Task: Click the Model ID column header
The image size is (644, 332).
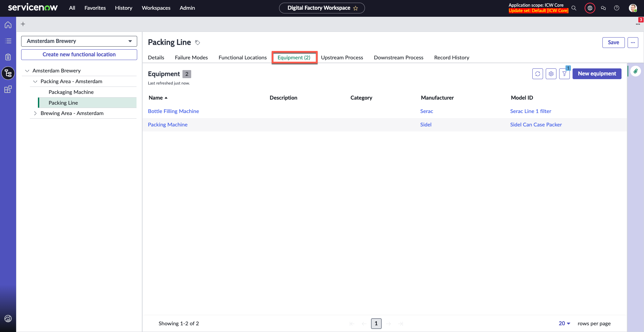Action: [x=522, y=98]
